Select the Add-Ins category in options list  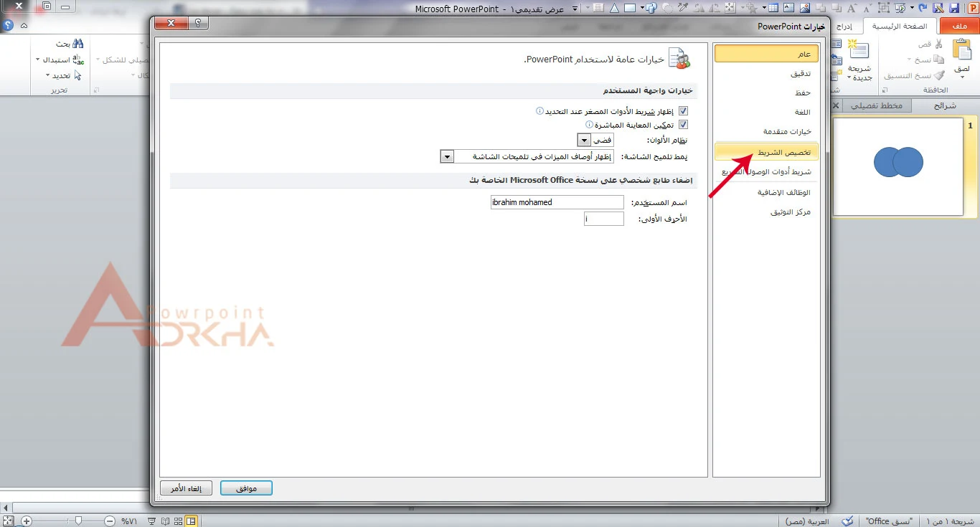[766, 193]
